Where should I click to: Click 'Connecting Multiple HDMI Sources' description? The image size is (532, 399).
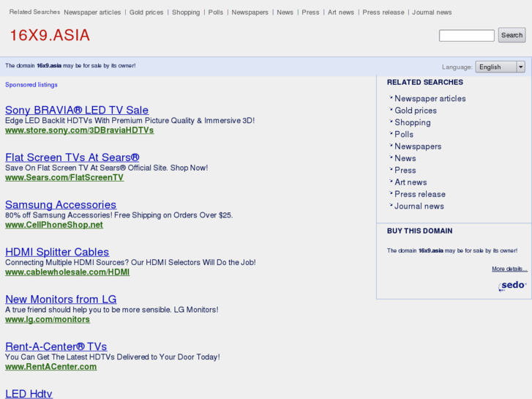(131, 262)
